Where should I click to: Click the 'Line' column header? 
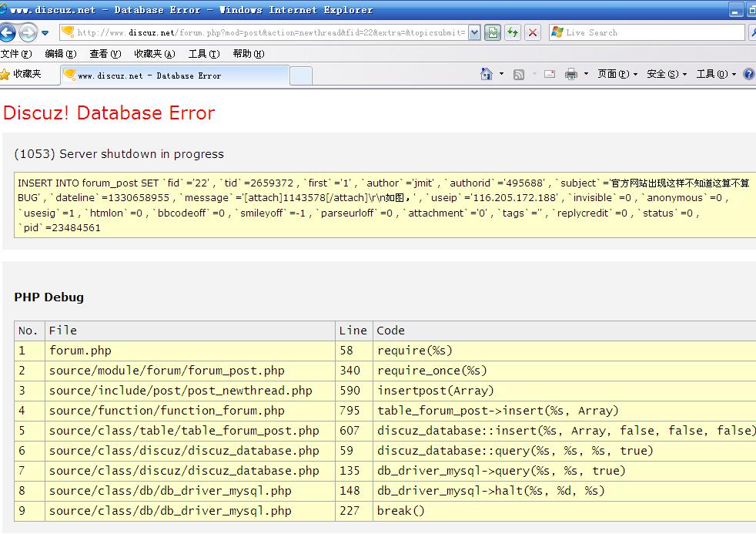354,331
